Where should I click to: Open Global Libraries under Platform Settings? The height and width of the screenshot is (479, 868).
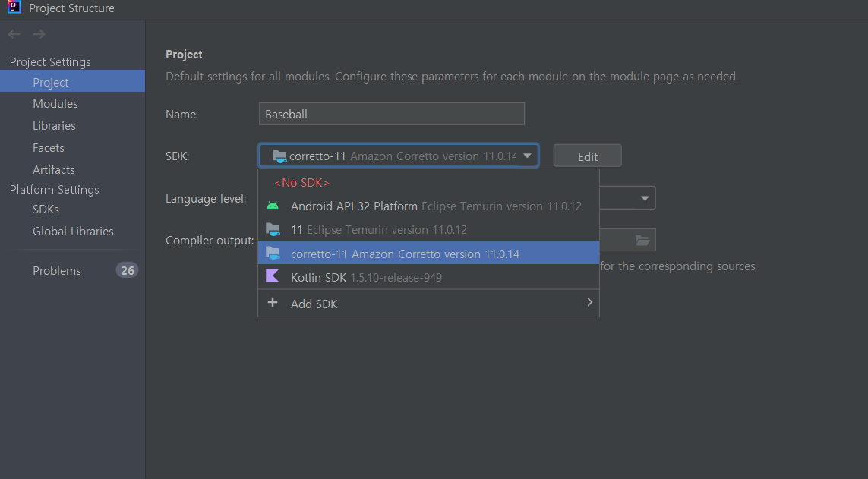(73, 232)
